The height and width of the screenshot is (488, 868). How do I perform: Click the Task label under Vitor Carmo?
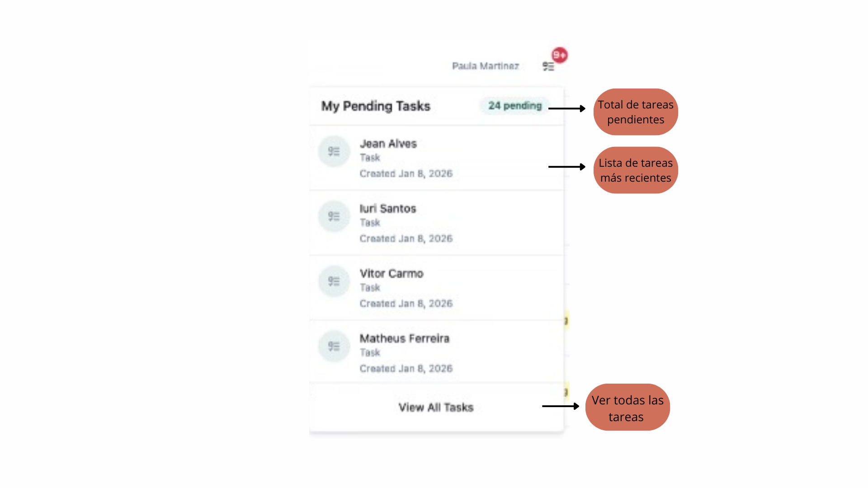pyautogui.click(x=370, y=288)
